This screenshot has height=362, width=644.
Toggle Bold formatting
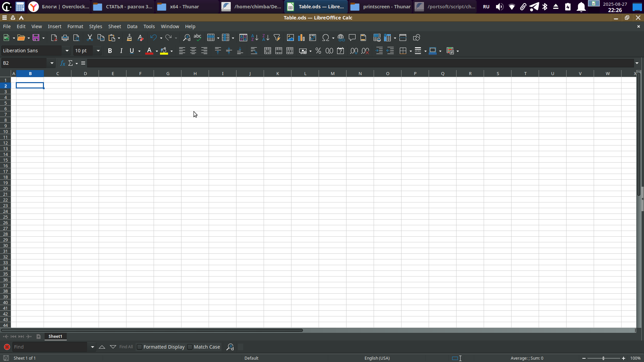[110, 51]
